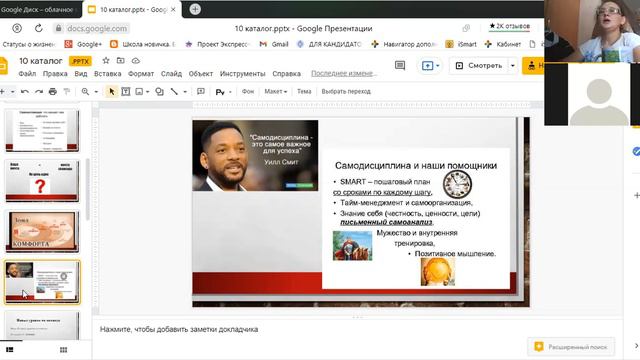Screen dimensions: 640x360
Task: Close the 10 каталог.pptx browser tab
Action: tap(173, 9)
